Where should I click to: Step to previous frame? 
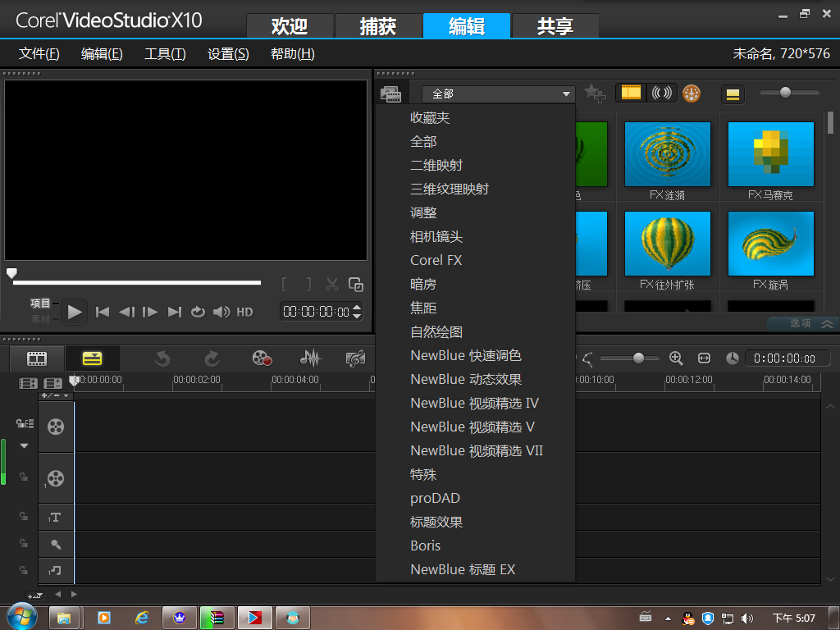tap(126, 313)
